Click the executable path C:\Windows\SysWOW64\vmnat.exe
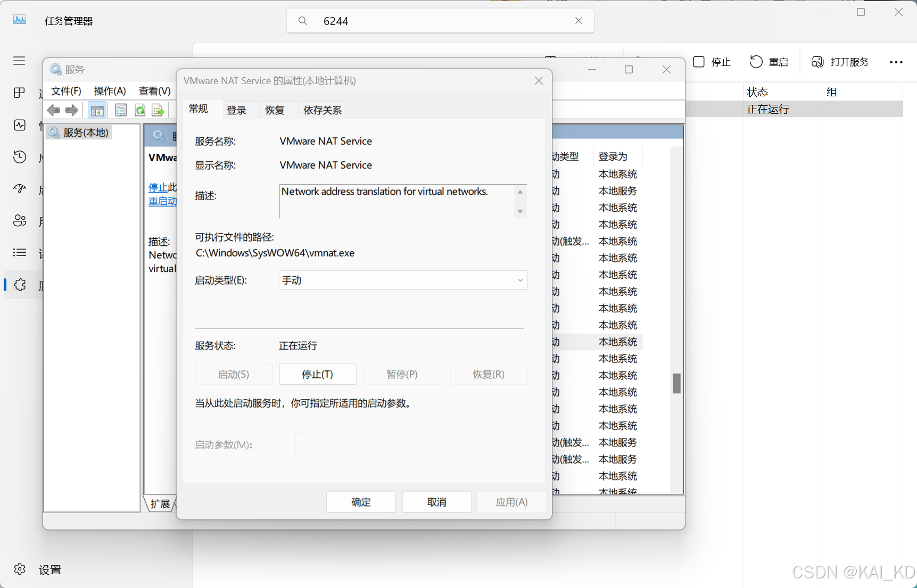This screenshot has width=917, height=588. (x=275, y=253)
